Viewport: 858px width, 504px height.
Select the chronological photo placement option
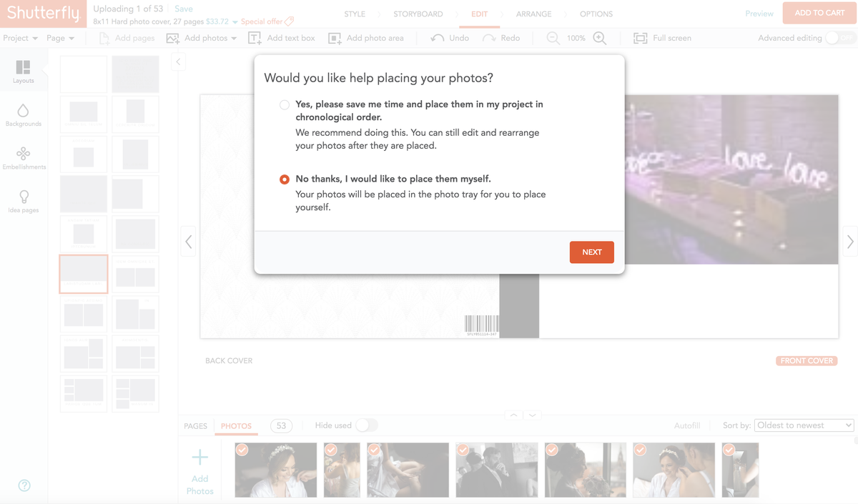tap(284, 104)
